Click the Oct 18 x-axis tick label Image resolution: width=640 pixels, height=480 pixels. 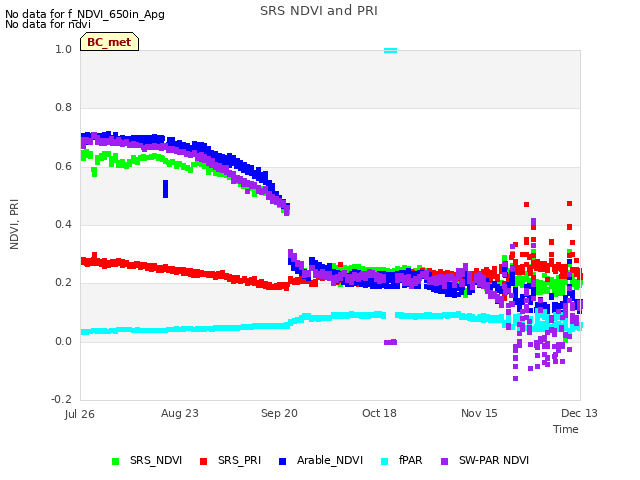(x=379, y=413)
